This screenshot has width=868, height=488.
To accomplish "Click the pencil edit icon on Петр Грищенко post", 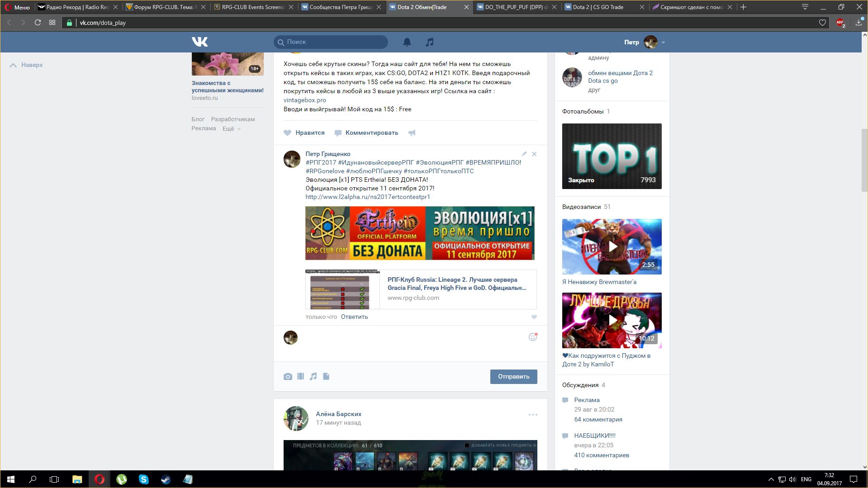I will tap(524, 154).
